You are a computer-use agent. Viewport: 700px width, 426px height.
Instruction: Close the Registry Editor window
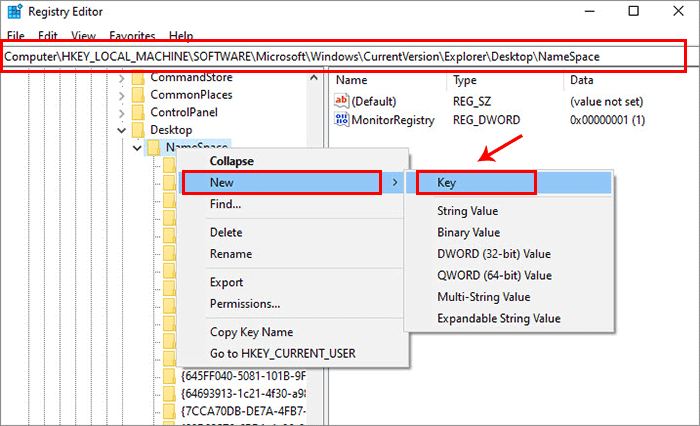pos(678,11)
